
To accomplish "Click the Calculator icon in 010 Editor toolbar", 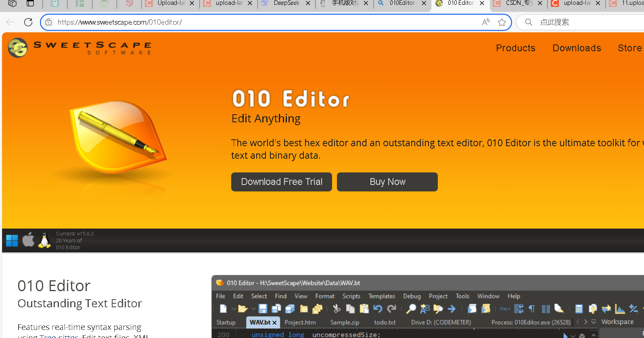I will 579,309.
